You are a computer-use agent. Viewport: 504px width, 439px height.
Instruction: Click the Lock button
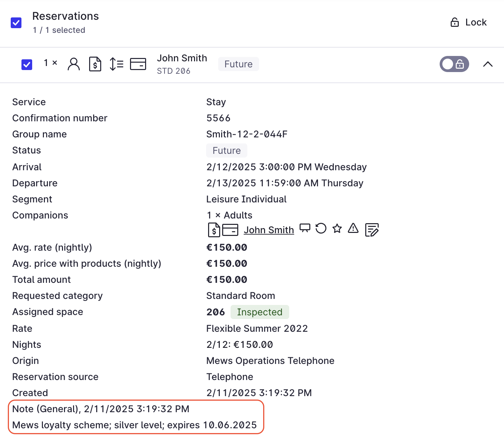tap(468, 22)
